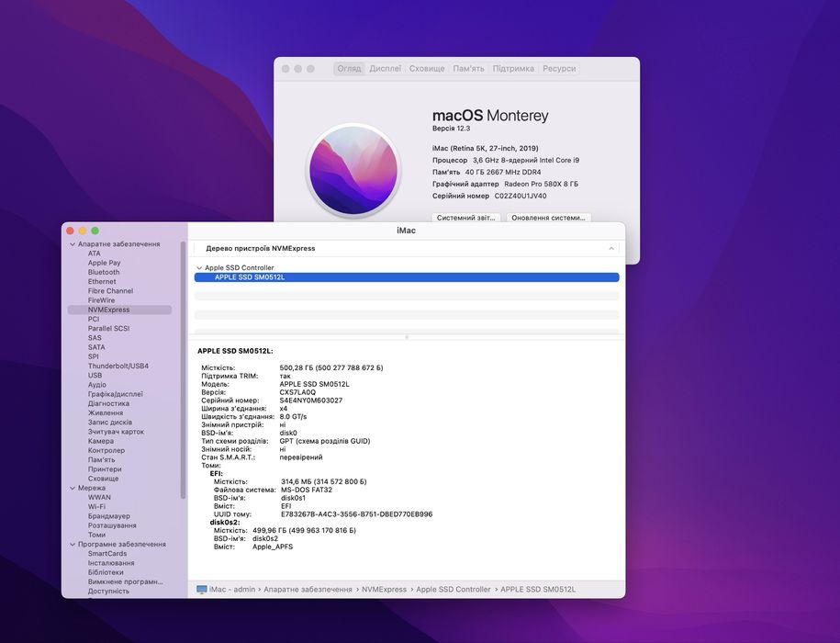
Task: Select SmartCards in the sidebar
Action: click(x=107, y=554)
